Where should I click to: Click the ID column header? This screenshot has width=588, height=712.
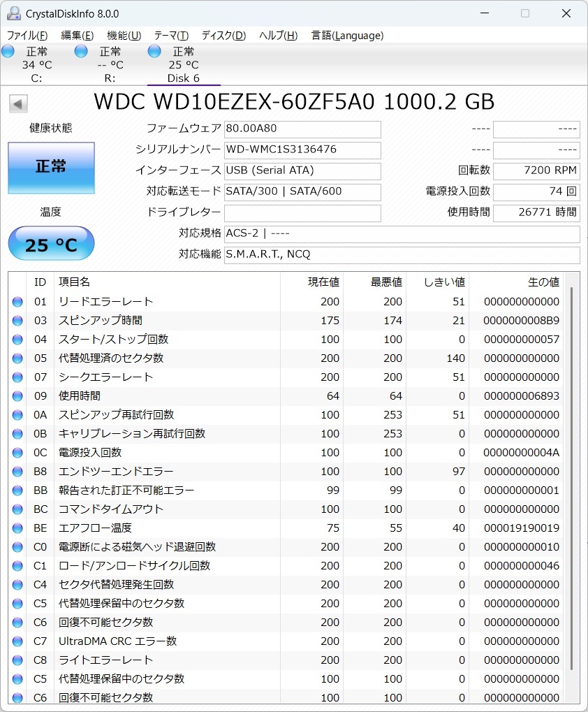click(41, 282)
